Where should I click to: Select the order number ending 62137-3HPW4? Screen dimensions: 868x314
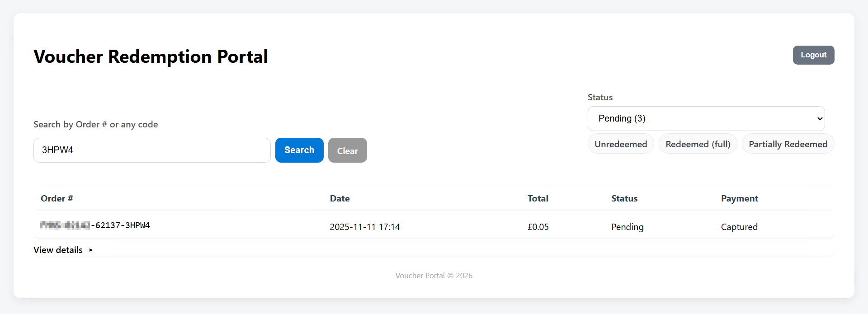pos(95,225)
